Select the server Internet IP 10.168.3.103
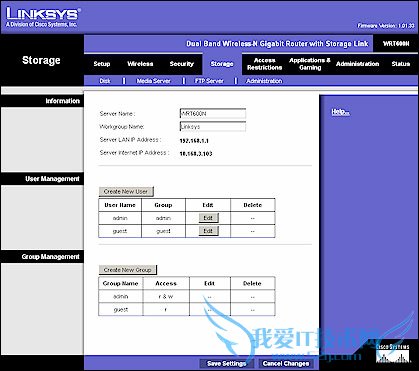The image size is (419, 371). (196, 154)
